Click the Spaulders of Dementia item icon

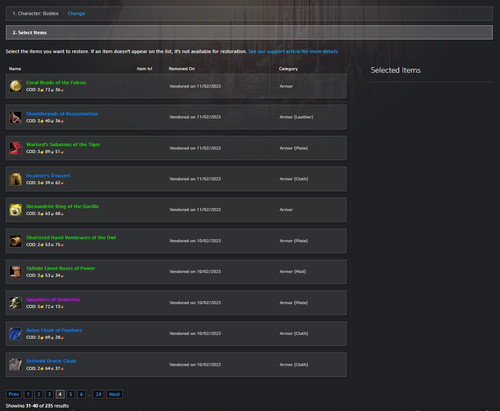point(15,303)
